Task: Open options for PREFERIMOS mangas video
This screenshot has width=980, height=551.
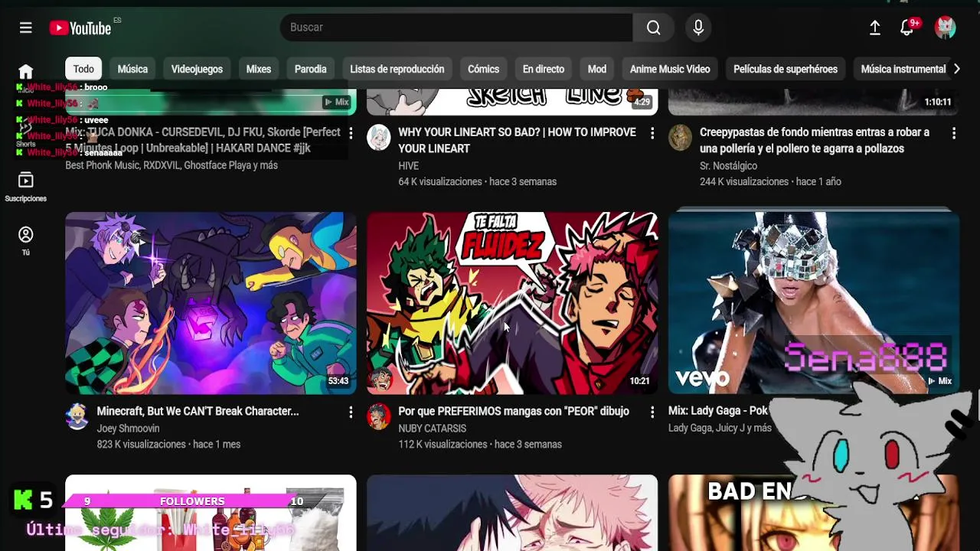Action: tap(652, 412)
